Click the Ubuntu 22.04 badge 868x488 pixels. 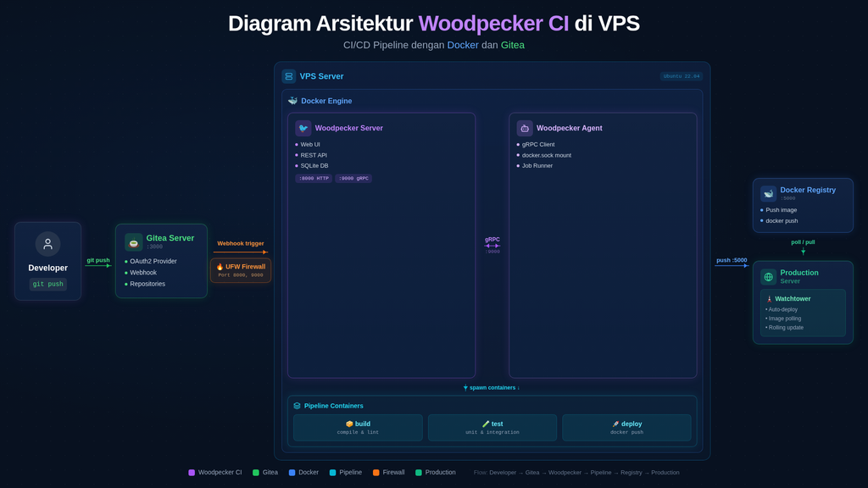pos(681,76)
